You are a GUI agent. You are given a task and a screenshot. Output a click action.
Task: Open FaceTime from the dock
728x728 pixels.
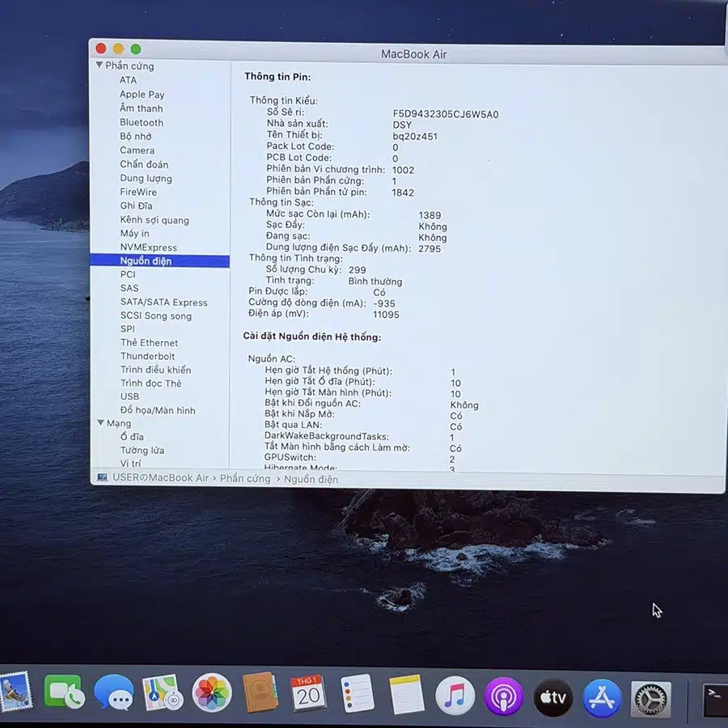(63, 692)
